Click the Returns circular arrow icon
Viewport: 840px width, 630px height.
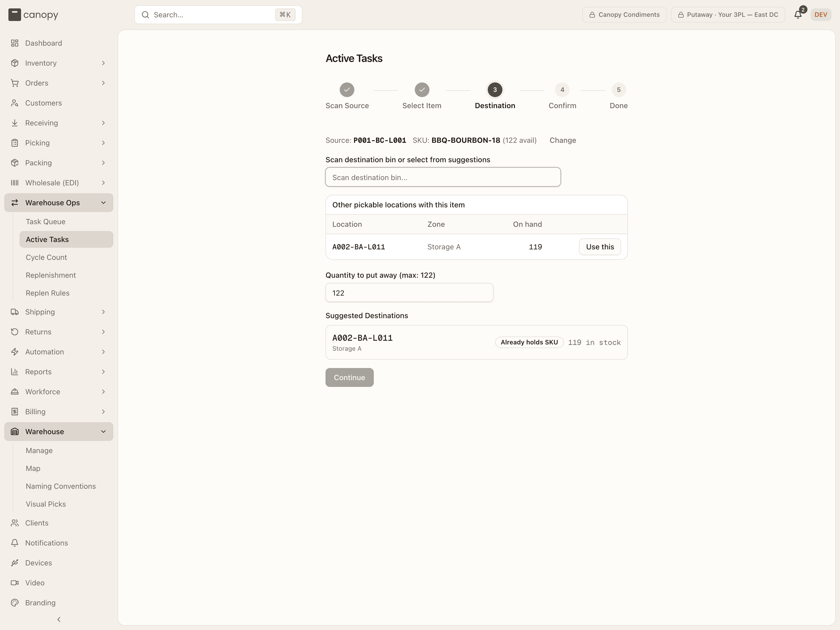pyautogui.click(x=15, y=332)
